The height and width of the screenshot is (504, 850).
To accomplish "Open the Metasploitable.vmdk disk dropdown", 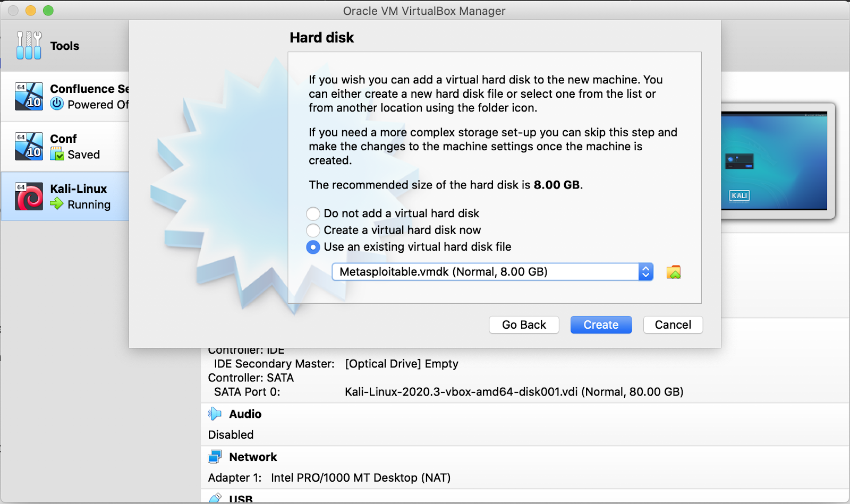I will pos(492,272).
